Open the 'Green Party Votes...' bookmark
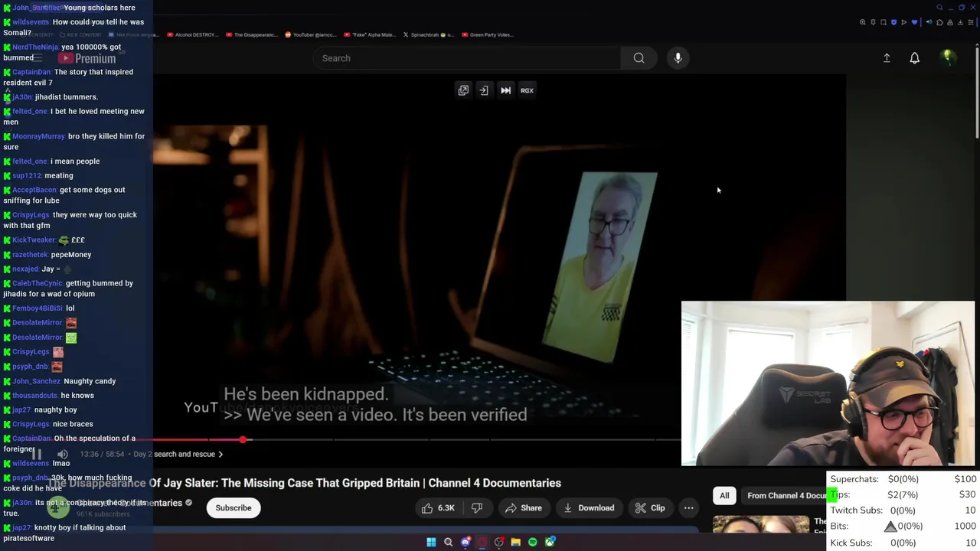Screen dimensions: 980x551 pos(488,34)
